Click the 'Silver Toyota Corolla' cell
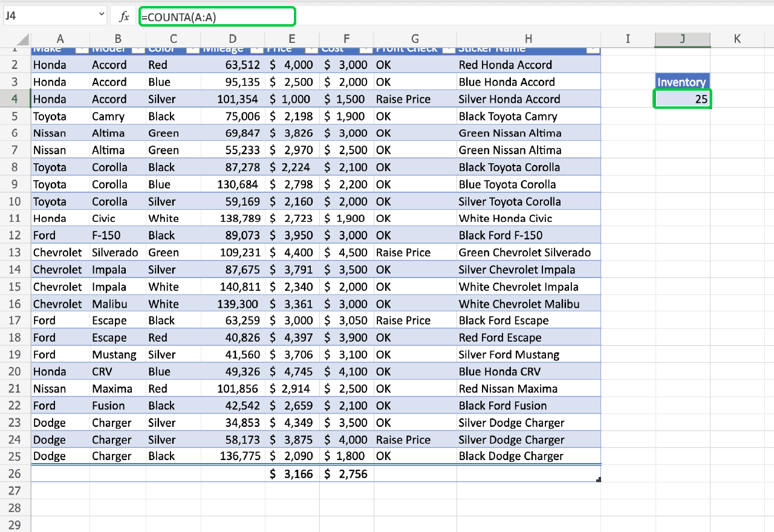Screen dimensions: 774x532 point(528,201)
